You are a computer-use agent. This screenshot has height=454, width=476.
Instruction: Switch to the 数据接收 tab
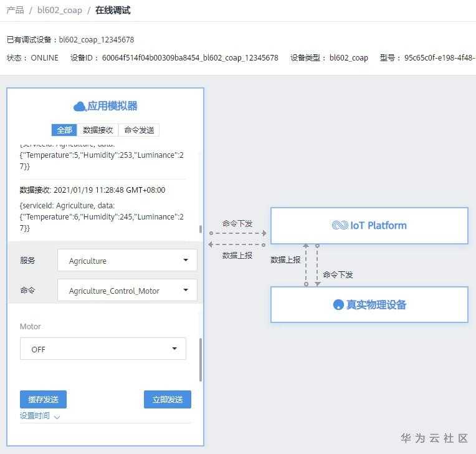(x=98, y=130)
